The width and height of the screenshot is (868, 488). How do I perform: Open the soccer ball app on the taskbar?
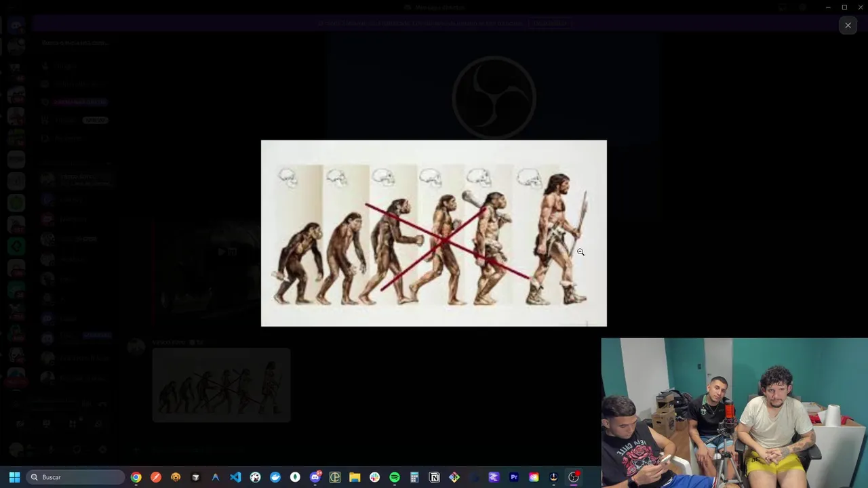point(255,477)
